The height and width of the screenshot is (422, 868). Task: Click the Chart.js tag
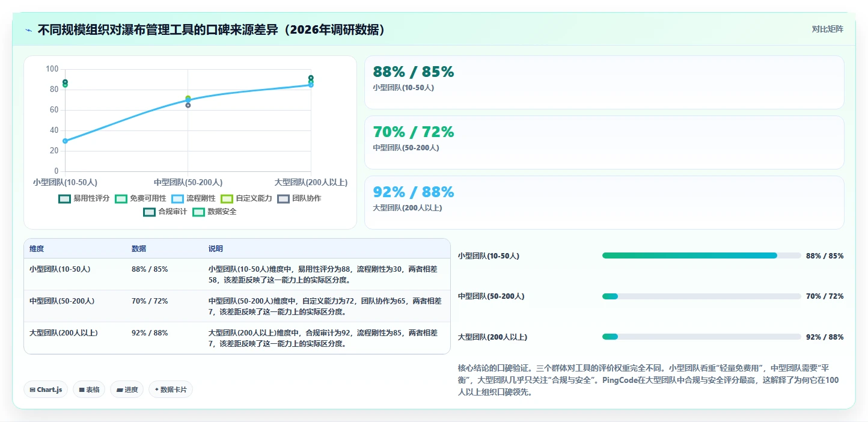coord(46,390)
